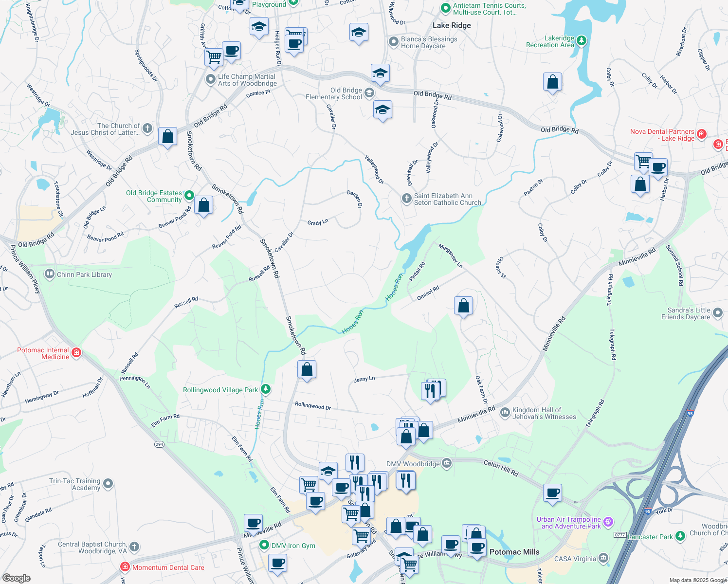Viewport: 728px width, 584px height.
Task: Click the Caton Hill Rd street label
Action: click(501, 468)
